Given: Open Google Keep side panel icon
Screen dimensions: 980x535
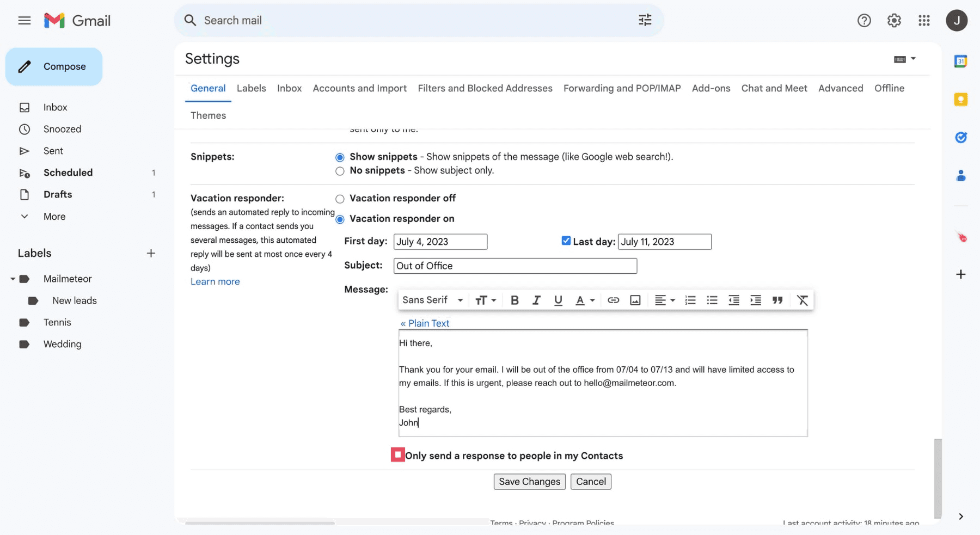Looking at the screenshot, I should coord(961,99).
